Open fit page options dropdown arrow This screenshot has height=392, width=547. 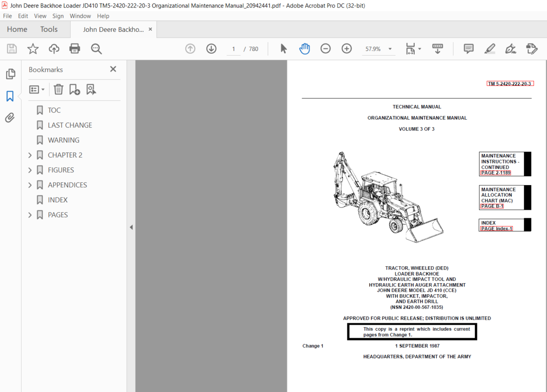[420, 49]
